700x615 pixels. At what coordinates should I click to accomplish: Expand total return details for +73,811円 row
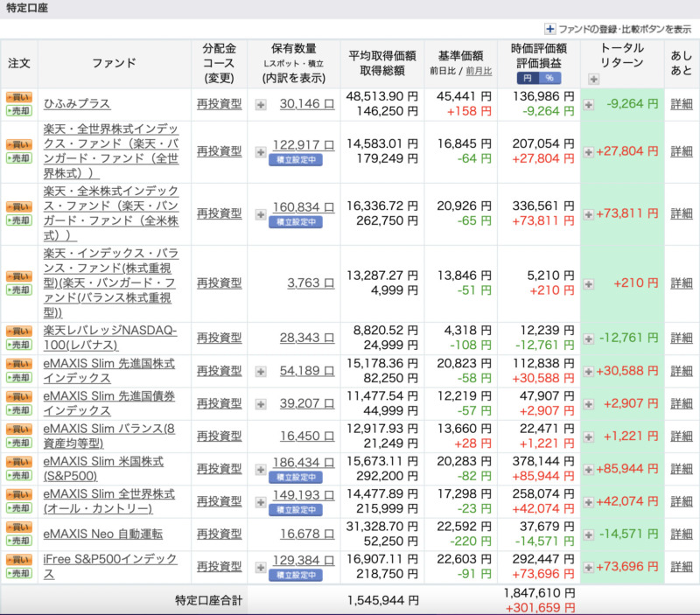589,214
